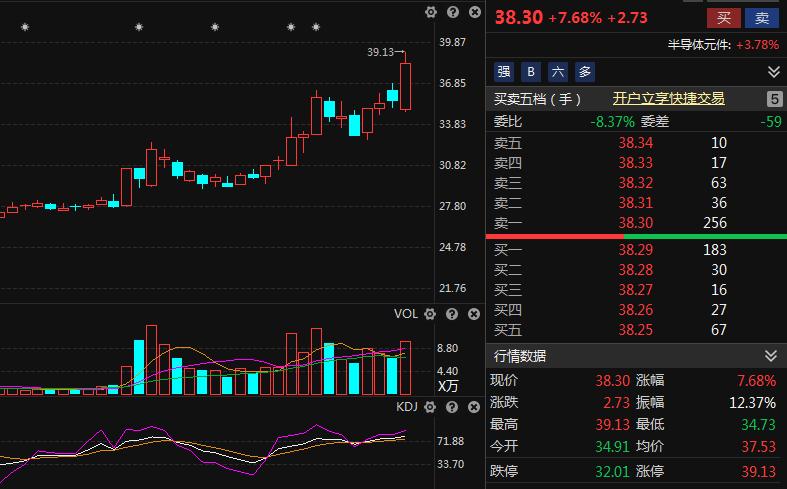Click the second event star marker
Viewport: 787px width, 489px height.
139,27
